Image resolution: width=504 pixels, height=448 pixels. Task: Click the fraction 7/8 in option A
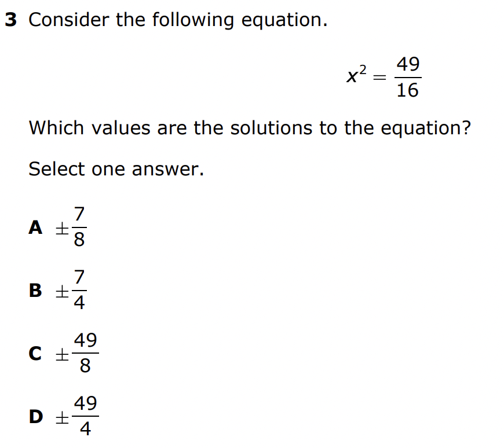coord(79,227)
